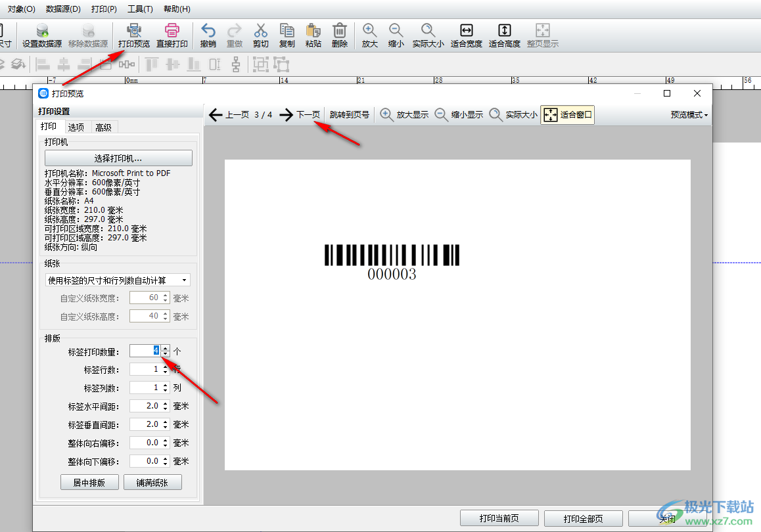Cut using the 剪切 scissors icon
Viewport: 761px width, 532px height.
[261, 35]
